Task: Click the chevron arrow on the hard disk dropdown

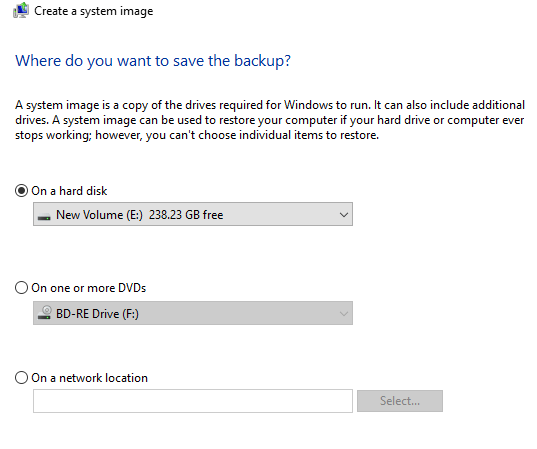Action: [x=344, y=215]
